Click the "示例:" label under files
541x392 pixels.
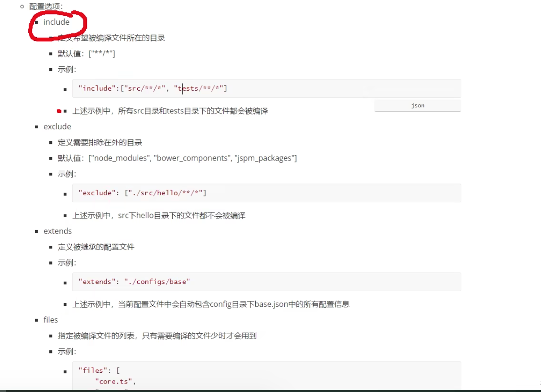(67, 352)
